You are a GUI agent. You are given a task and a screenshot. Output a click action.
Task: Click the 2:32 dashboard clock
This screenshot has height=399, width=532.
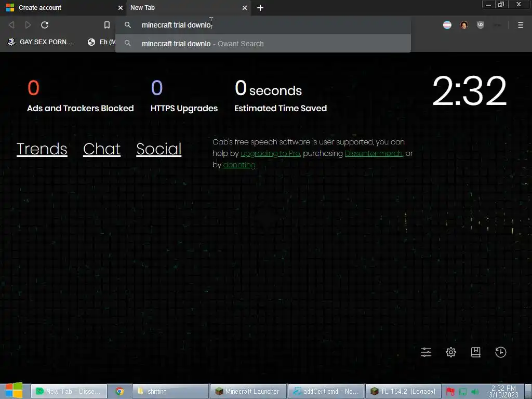(x=469, y=90)
